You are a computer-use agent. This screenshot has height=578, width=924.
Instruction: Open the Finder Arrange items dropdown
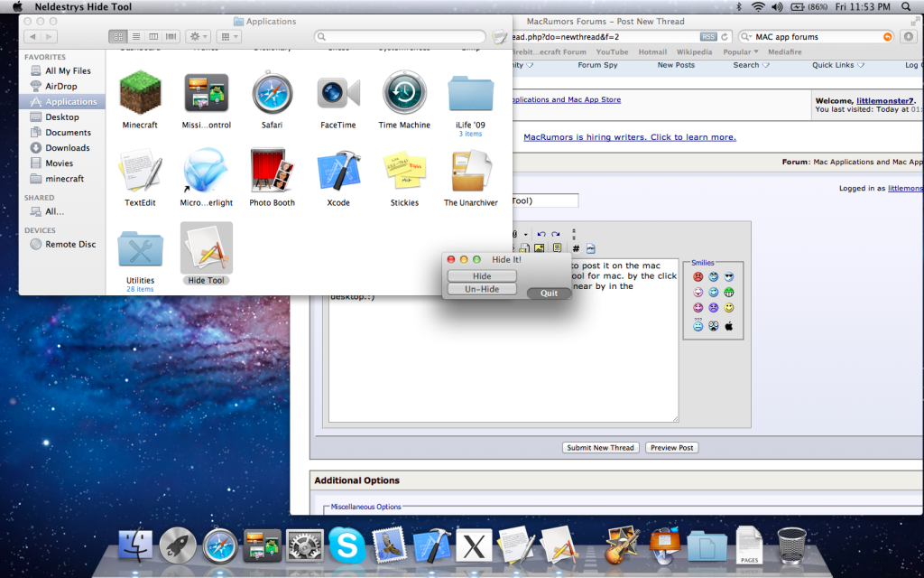tap(228, 36)
